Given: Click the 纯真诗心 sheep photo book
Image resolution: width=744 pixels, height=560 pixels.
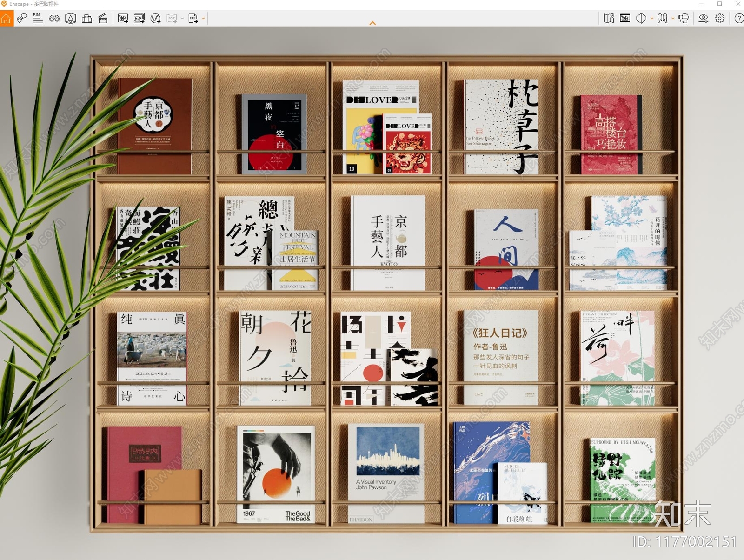Looking at the screenshot, I should coord(152,358).
